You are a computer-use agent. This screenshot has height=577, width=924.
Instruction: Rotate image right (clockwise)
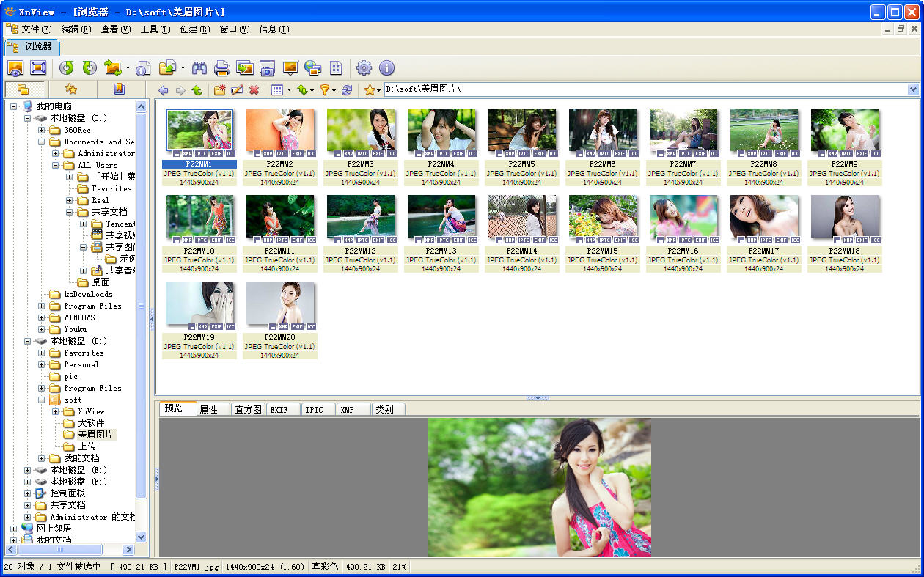click(89, 68)
